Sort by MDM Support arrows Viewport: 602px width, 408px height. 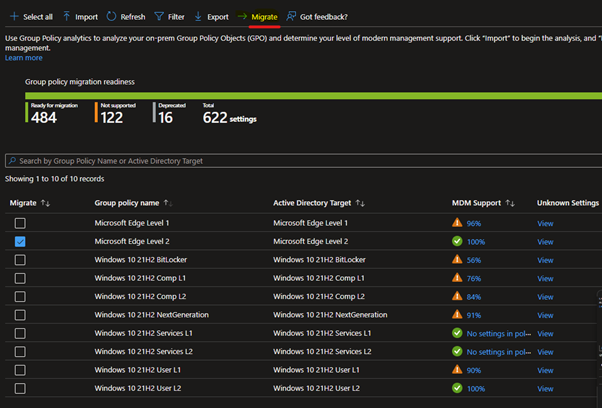tap(510, 203)
